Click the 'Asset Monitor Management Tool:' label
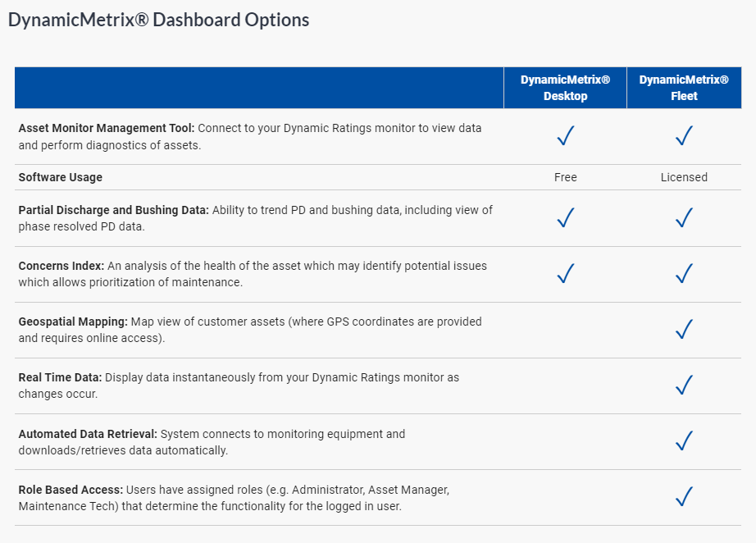Screen dimensions: 756x543 click(x=107, y=128)
